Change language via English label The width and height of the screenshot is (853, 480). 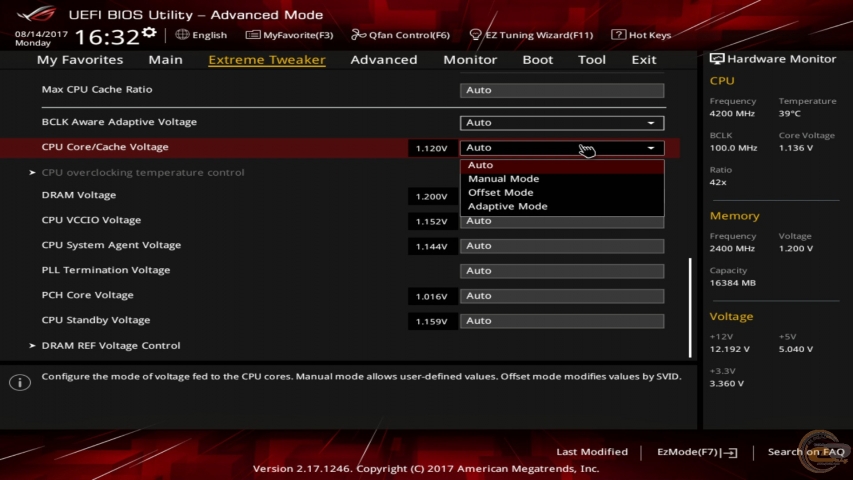coord(209,35)
